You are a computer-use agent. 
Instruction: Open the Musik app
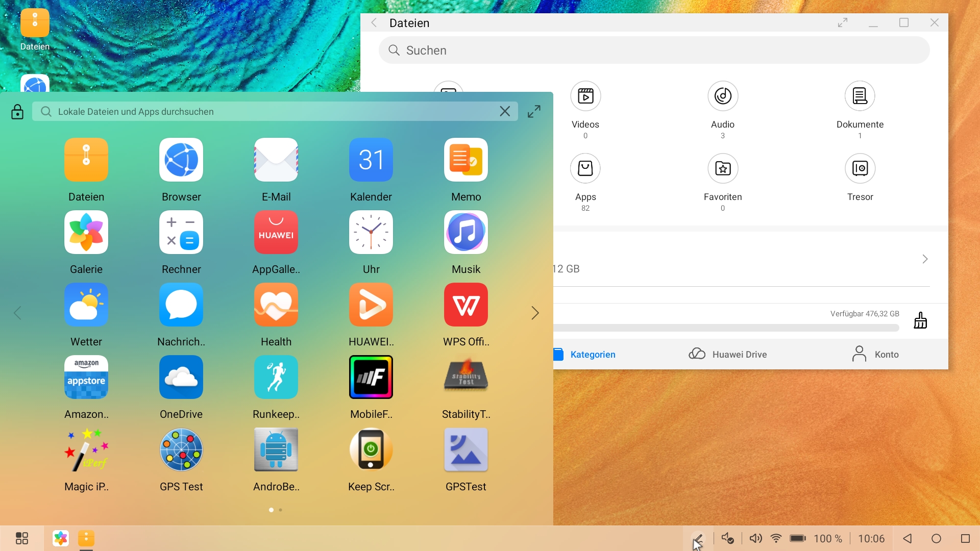(x=465, y=233)
